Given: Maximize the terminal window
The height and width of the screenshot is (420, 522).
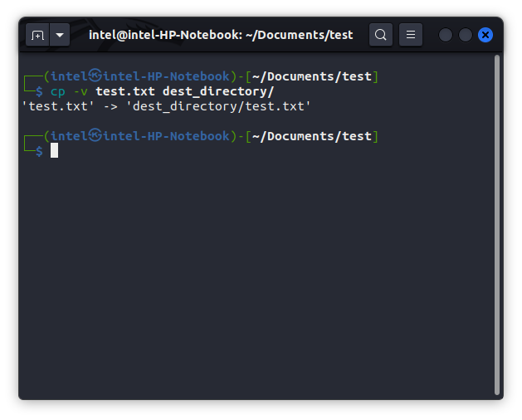Looking at the screenshot, I should pyautogui.click(x=466, y=35).
